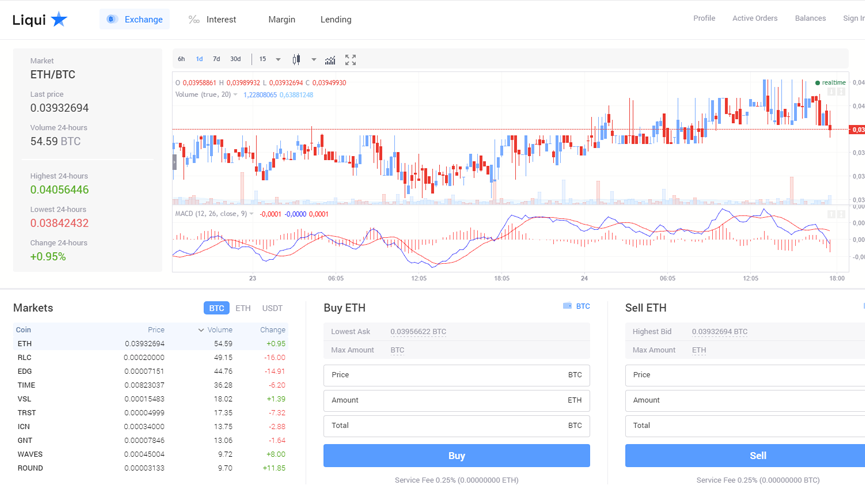Focus the Sell ETH Total field

coord(745,426)
